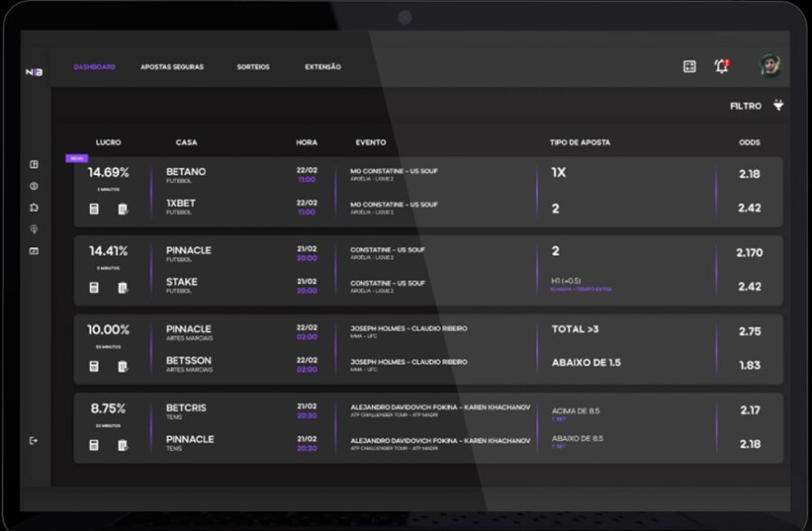This screenshot has height=531, width=812.
Task: Click the H1 (+0.5) bet type
Action: [566, 280]
